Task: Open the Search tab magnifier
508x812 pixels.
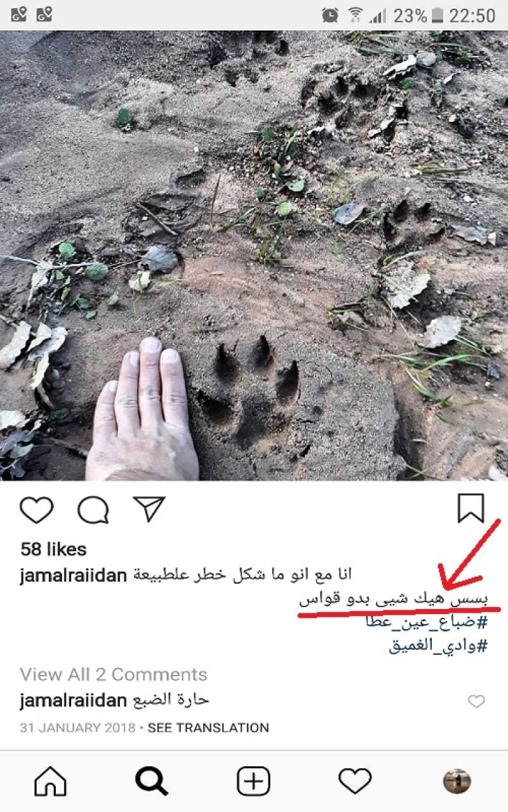Action: point(152,782)
